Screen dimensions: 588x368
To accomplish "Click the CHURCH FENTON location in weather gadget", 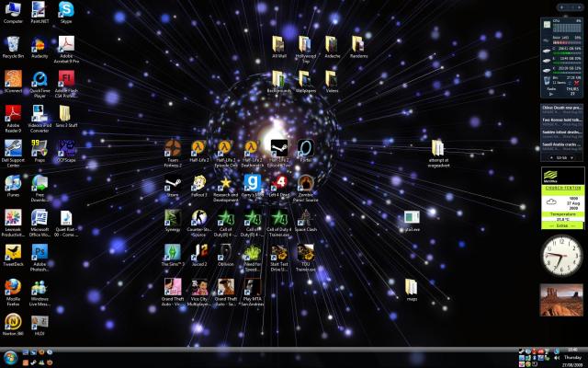I will pyautogui.click(x=562, y=188).
